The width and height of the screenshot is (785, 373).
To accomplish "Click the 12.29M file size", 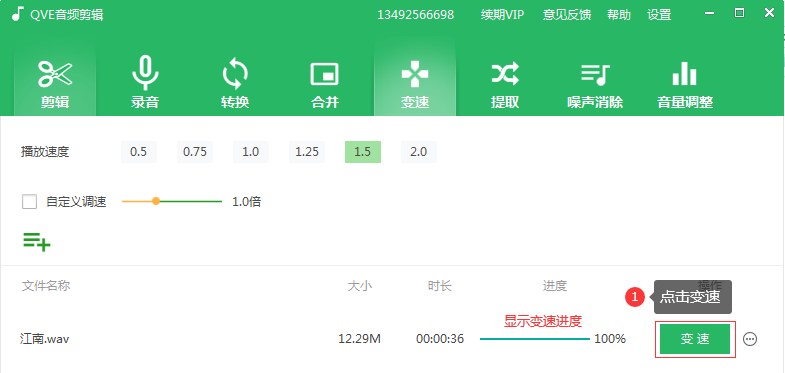I will point(359,339).
